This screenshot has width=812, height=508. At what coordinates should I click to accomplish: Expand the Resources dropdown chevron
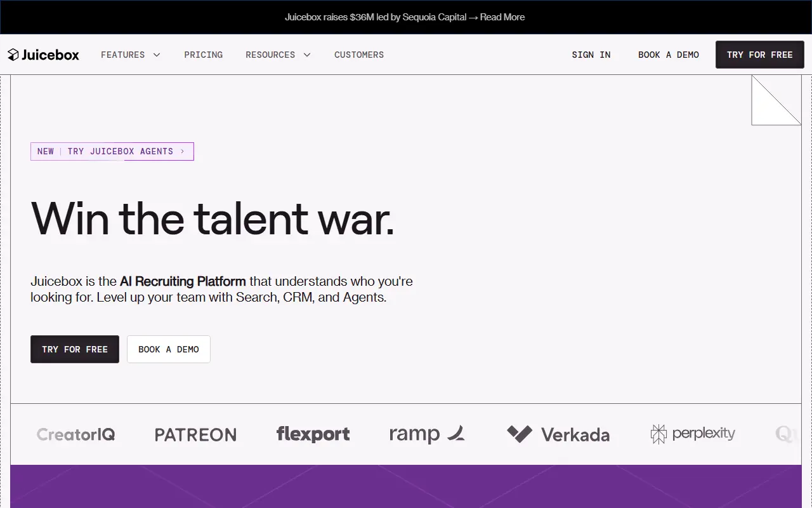pyautogui.click(x=307, y=55)
